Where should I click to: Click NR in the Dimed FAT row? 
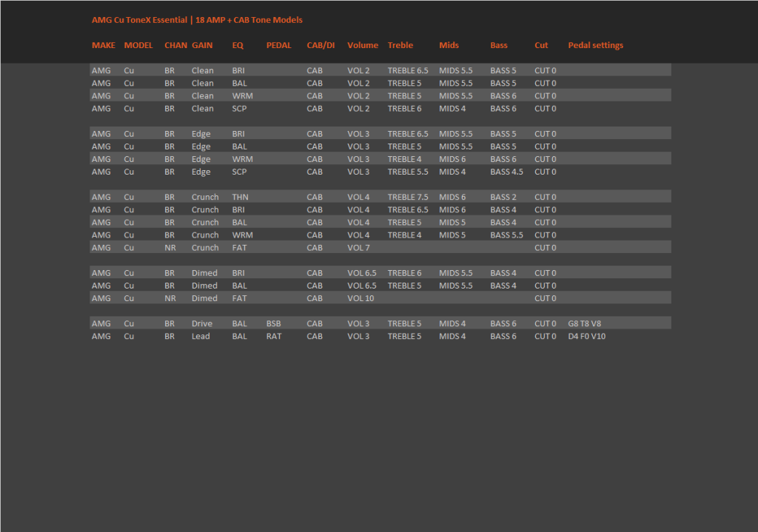(x=170, y=298)
